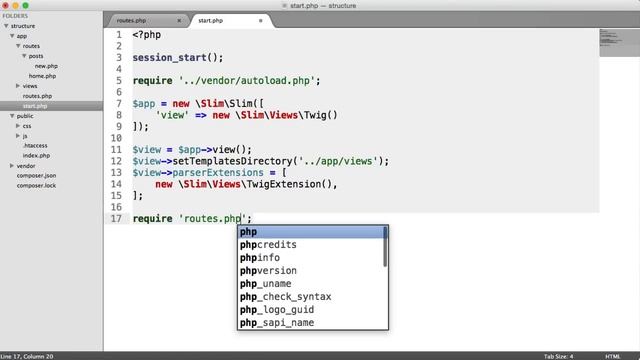Screen dimensions: 640x360
Task: Collapse the routes folder arrow
Action: tap(18, 46)
